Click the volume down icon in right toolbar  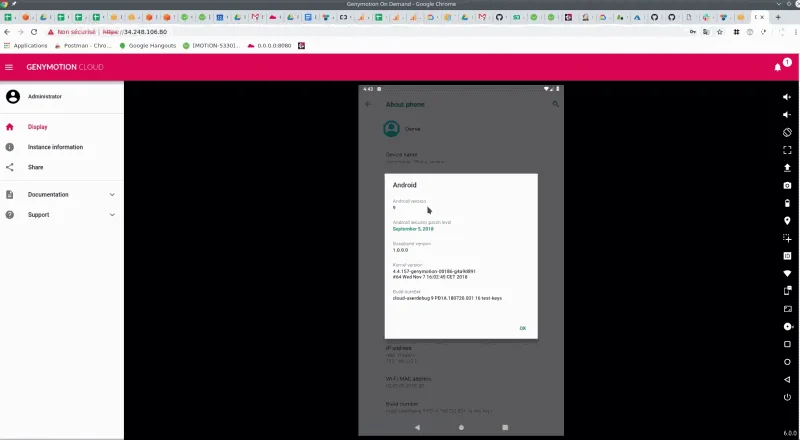coord(787,115)
